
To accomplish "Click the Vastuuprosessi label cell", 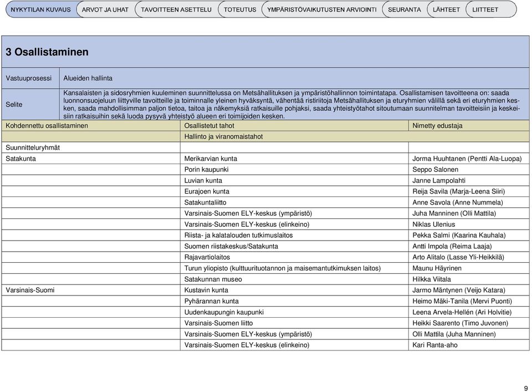I will click(x=30, y=78).
